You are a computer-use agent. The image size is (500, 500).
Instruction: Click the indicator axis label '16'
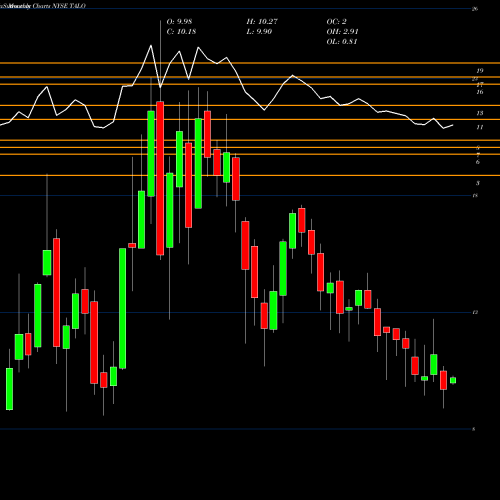pos(480,92)
